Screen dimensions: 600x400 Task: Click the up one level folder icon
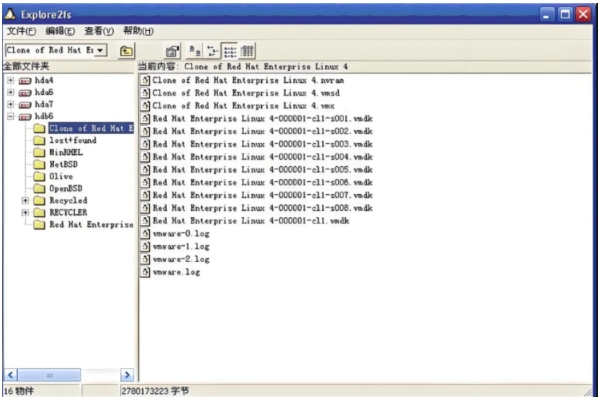[127, 50]
